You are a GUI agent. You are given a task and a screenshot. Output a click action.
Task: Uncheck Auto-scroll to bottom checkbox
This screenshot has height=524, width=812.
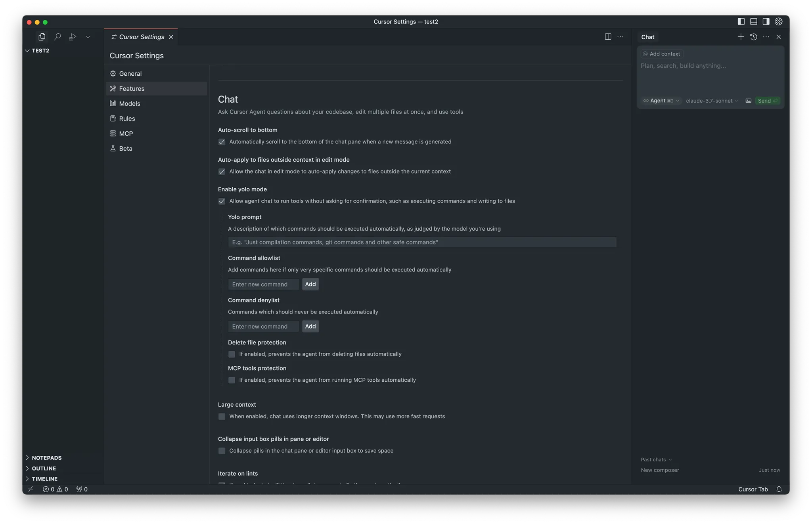pyautogui.click(x=222, y=142)
